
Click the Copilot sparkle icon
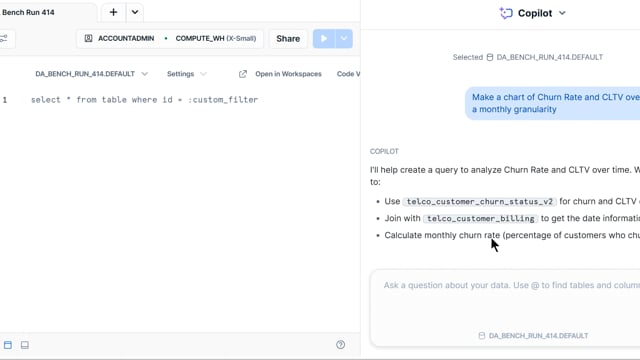(x=506, y=13)
